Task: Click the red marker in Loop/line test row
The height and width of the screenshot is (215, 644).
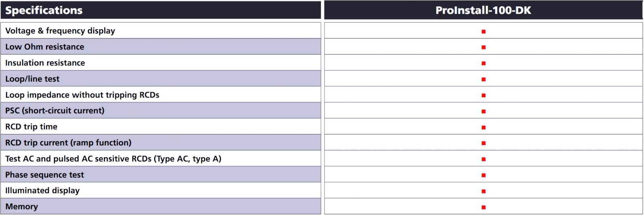Action: (x=483, y=80)
